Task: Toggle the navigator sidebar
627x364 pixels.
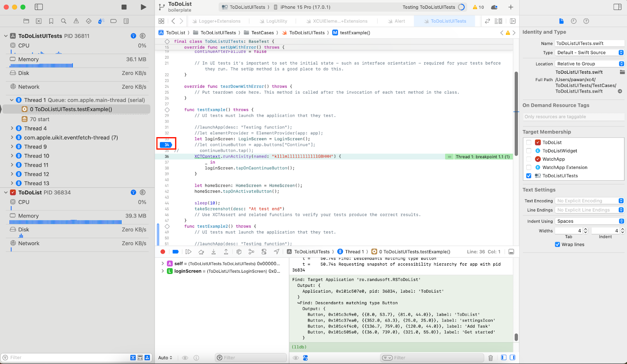Action: (38, 7)
